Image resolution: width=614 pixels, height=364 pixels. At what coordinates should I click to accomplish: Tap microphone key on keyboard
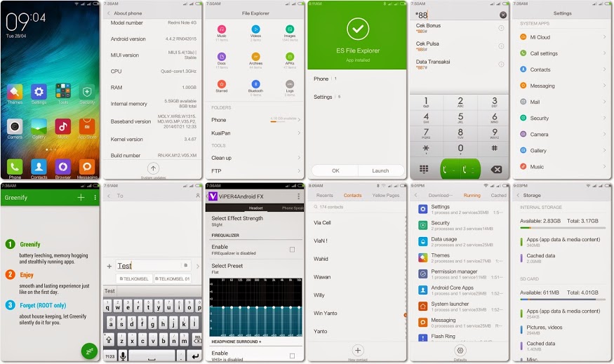click(x=123, y=356)
